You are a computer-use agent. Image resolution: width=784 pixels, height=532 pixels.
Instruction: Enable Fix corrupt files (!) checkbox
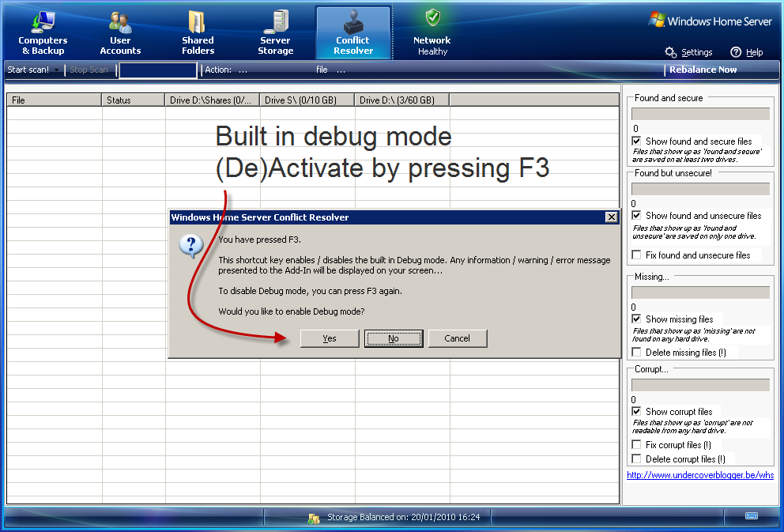[636, 444]
